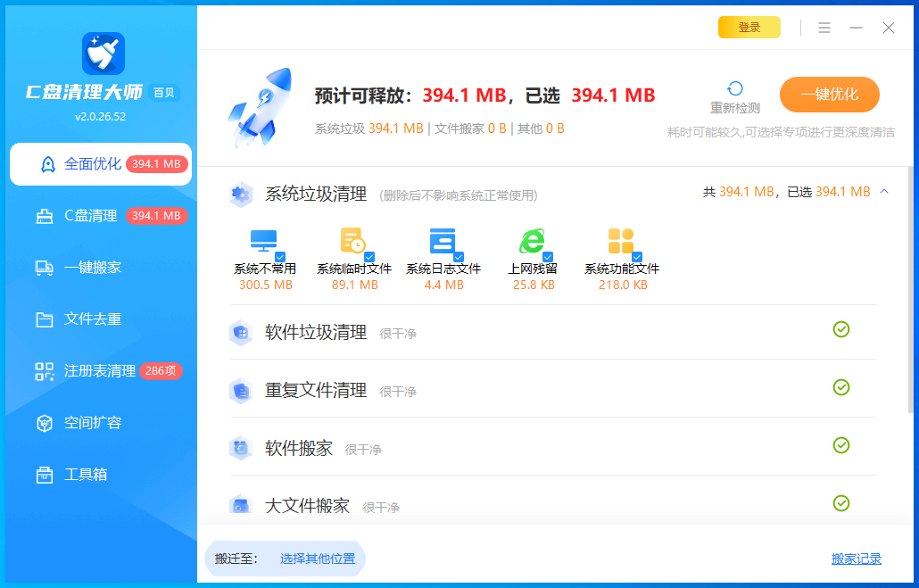Click the 系统垃圾清理 gear icon
The width and height of the screenshot is (919, 588).
point(240,194)
